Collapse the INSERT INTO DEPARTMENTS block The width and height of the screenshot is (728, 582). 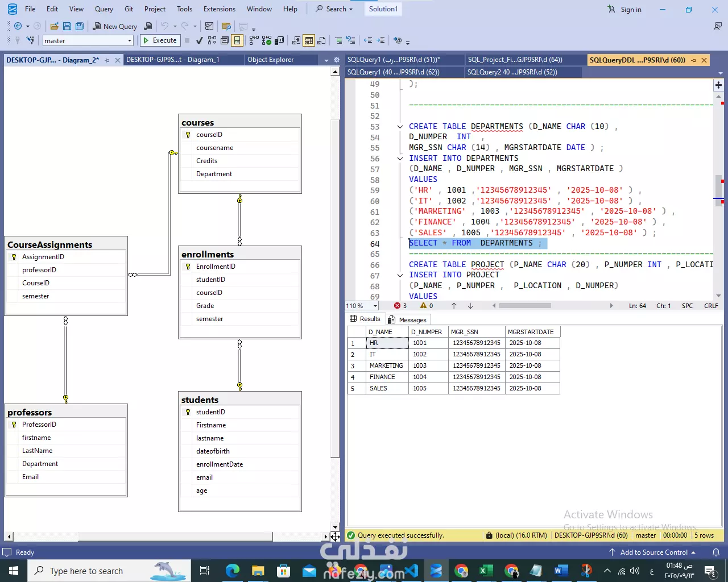(400, 159)
